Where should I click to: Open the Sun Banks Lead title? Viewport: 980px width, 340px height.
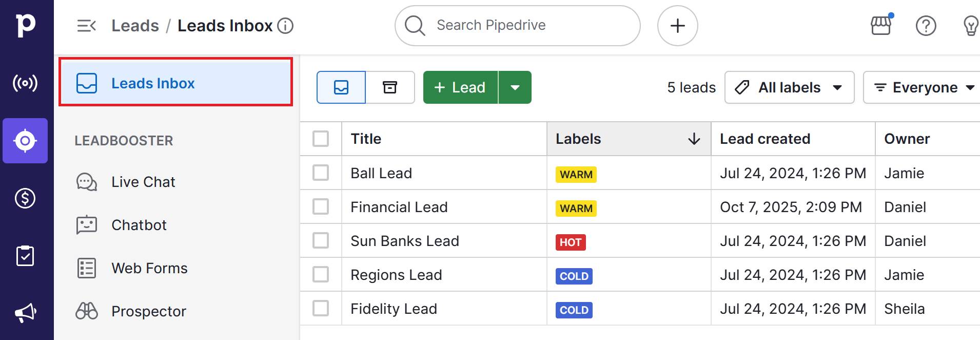(x=405, y=241)
